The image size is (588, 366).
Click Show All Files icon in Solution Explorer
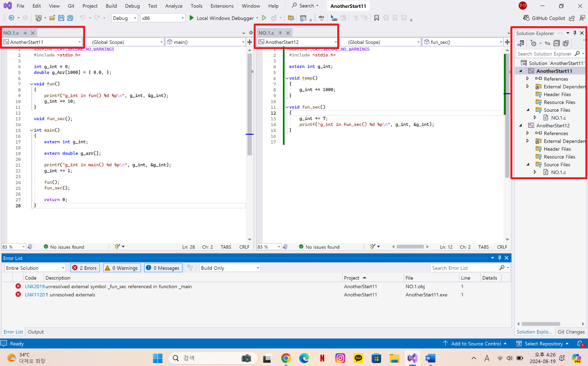[565, 43]
